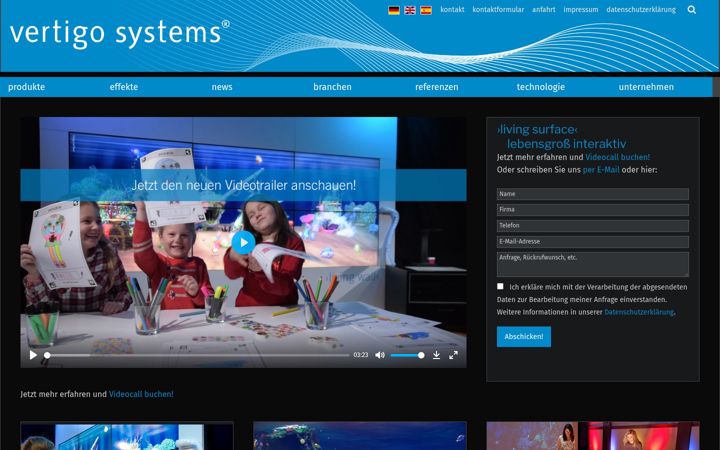Screen dimensions: 720x450
Task: Switch site language to Spanish flag
Action: pos(426,10)
